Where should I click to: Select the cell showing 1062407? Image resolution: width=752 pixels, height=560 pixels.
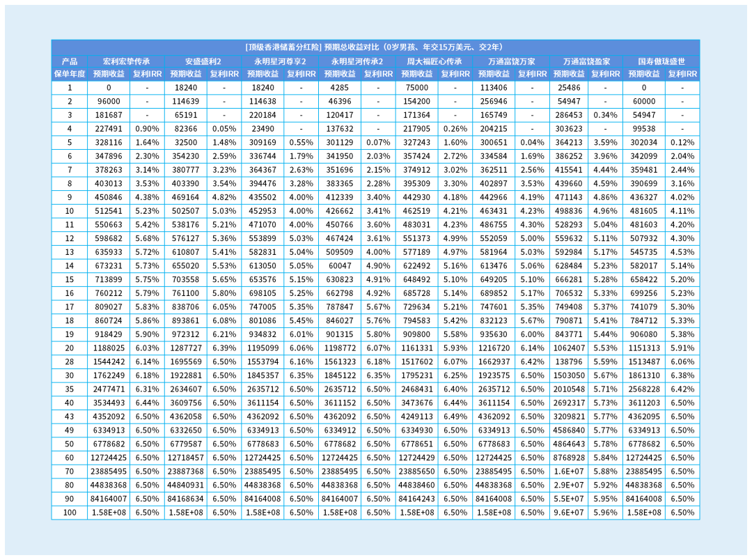570,348
